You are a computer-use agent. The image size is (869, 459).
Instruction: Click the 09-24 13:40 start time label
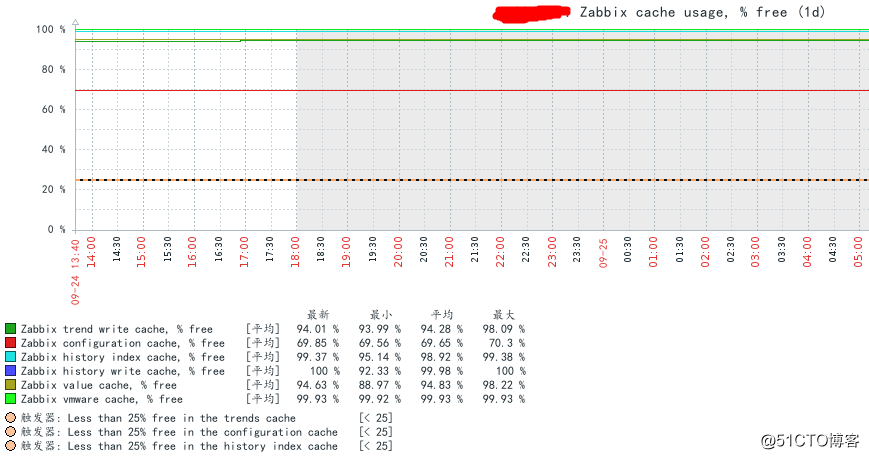(x=75, y=272)
